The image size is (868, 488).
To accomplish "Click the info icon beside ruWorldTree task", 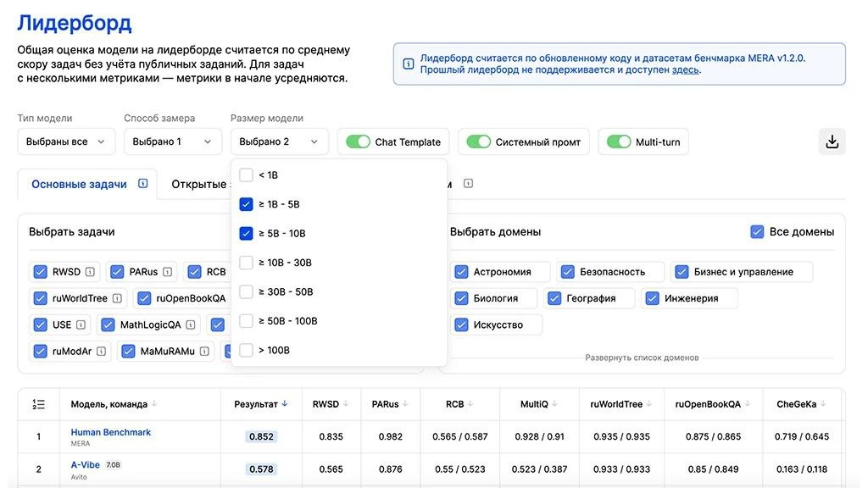I will coord(117,298).
